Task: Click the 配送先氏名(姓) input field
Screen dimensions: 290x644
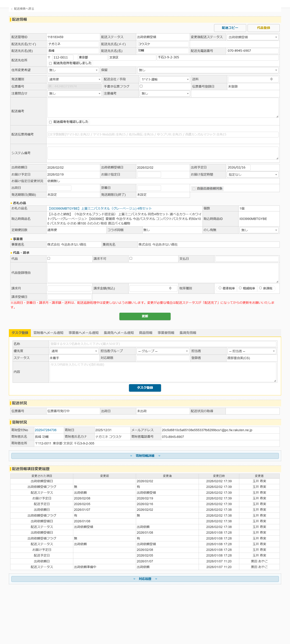Action: click(73, 51)
